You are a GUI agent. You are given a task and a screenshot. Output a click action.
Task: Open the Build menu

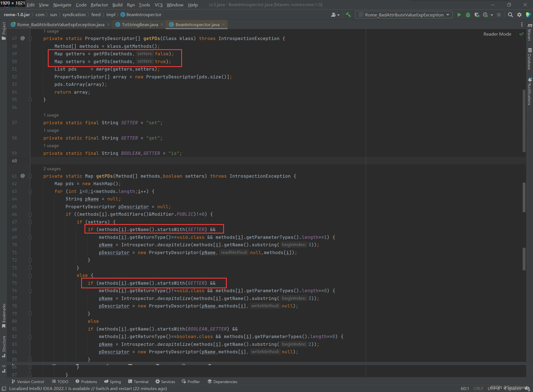(117, 5)
